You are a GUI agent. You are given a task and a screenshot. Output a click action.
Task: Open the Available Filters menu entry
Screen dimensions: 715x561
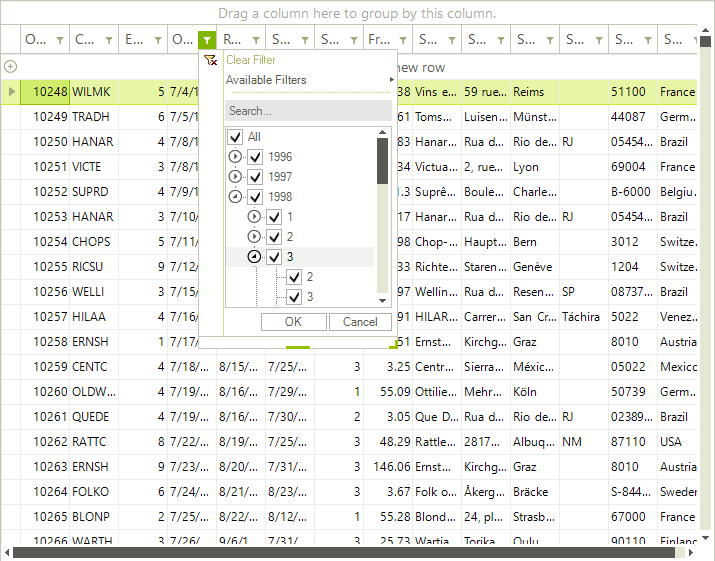[266, 80]
